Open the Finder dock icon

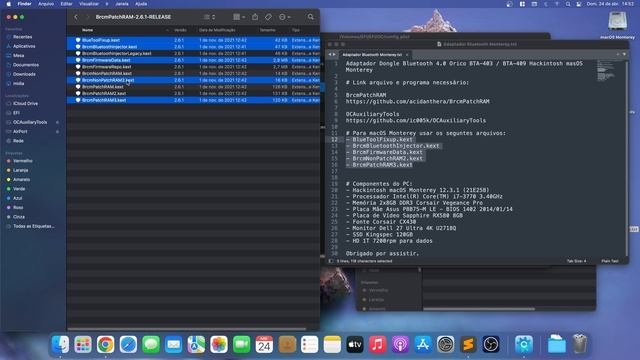point(60,344)
